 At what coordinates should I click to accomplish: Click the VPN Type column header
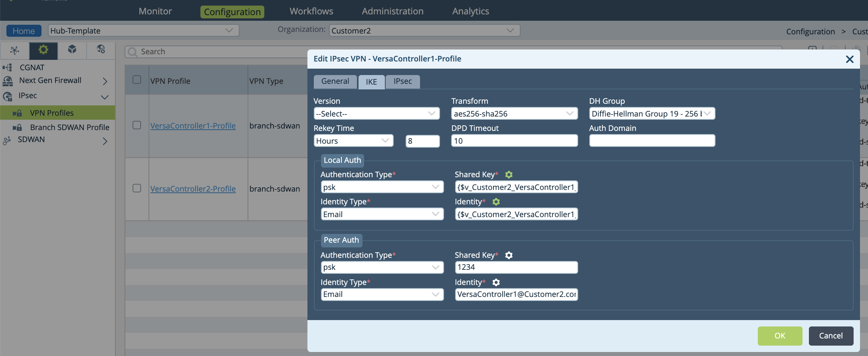click(x=266, y=81)
